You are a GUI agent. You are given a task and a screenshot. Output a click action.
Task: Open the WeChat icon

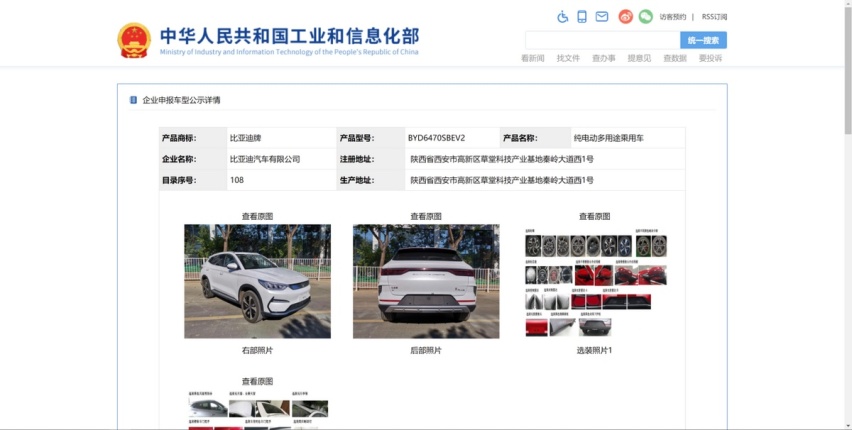646,17
